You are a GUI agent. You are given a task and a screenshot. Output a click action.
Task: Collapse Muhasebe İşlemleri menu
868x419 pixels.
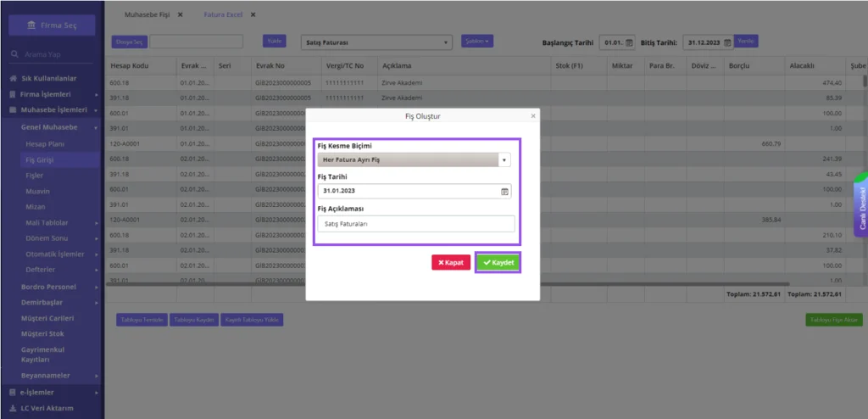(52, 109)
